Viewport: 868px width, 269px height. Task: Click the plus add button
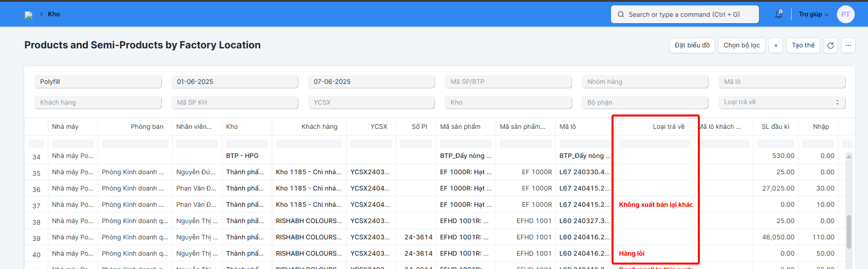tap(776, 45)
